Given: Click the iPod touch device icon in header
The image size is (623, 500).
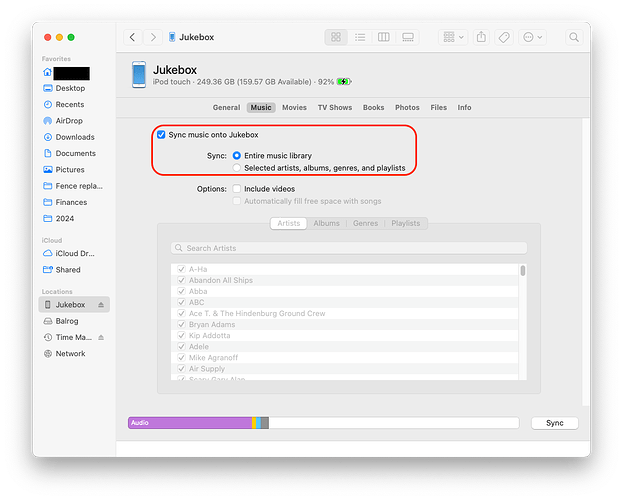Looking at the screenshot, I should pyautogui.click(x=139, y=74).
